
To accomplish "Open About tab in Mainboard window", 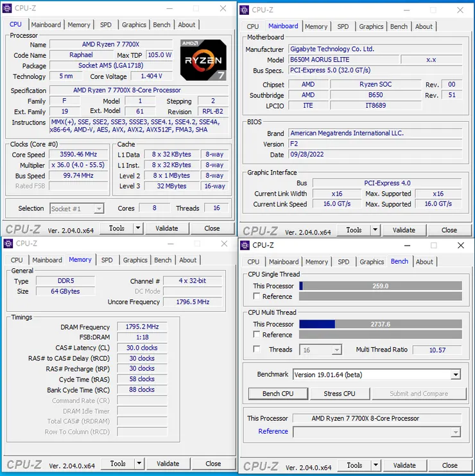I will pyautogui.click(x=424, y=27).
